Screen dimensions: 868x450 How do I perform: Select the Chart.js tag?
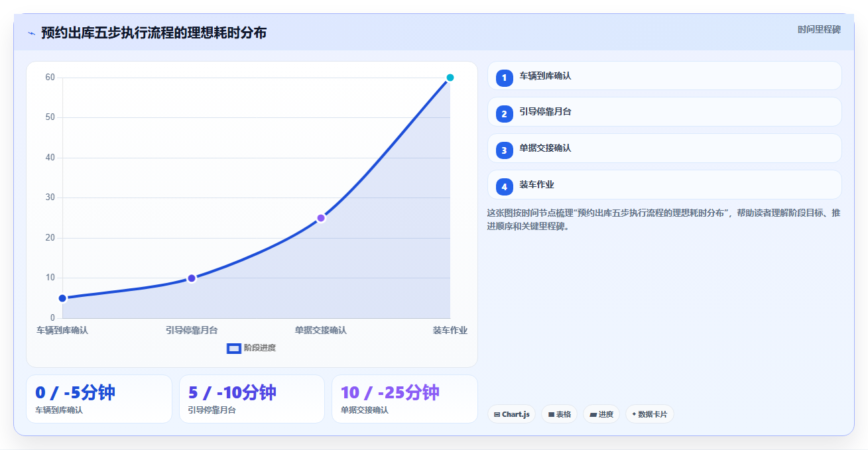pyautogui.click(x=511, y=414)
